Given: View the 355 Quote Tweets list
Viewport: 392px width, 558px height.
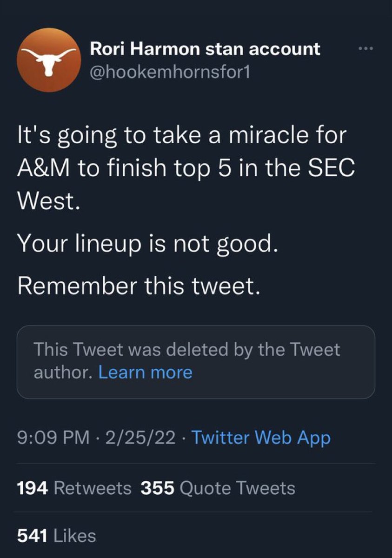Looking at the screenshot, I should point(218,488).
